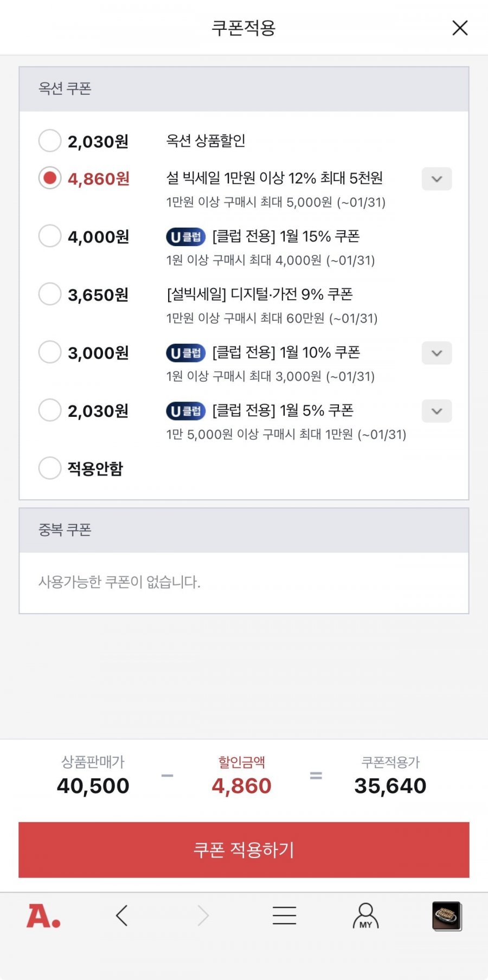Open the MY account profile icon
Image resolution: width=488 pixels, height=980 pixels.
pos(365,916)
